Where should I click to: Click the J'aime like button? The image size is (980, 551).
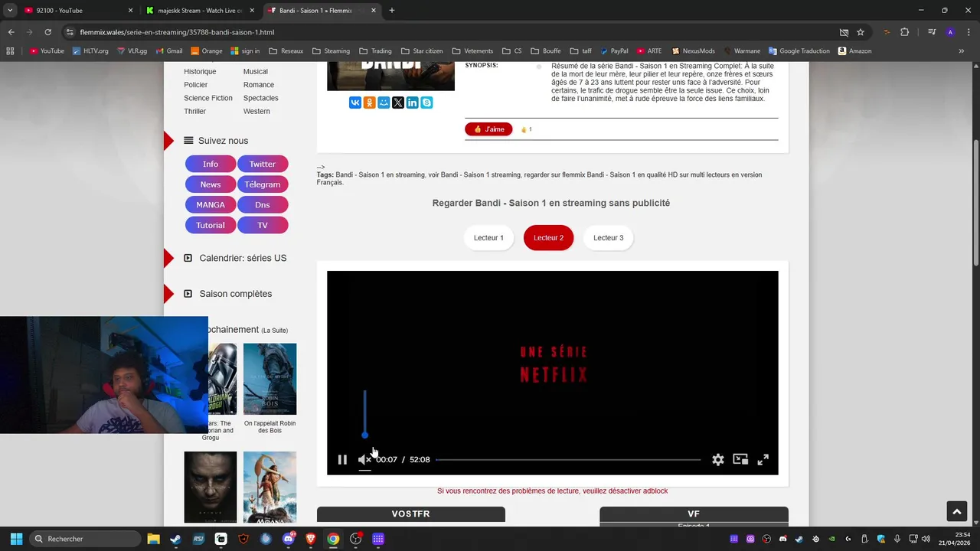tap(488, 129)
